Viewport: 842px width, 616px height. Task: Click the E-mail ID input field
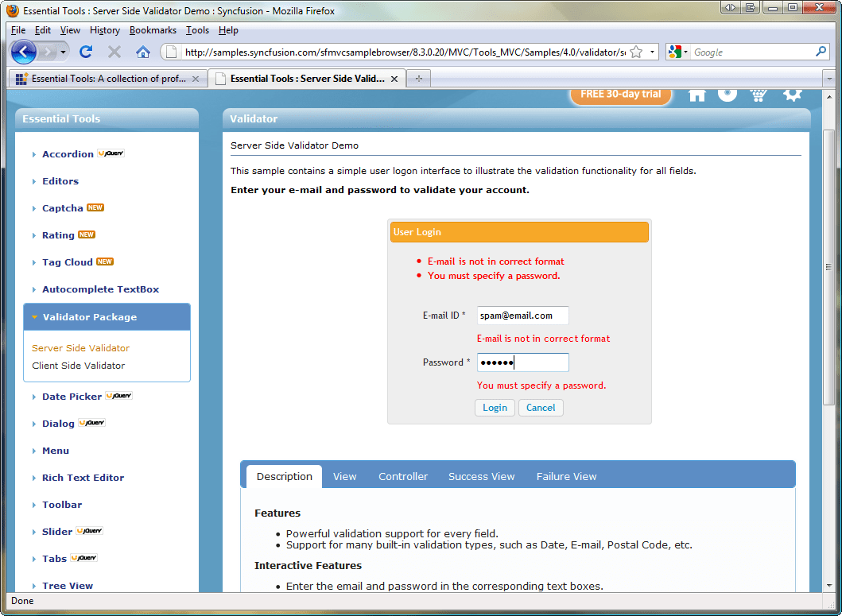(x=522, y=316)
